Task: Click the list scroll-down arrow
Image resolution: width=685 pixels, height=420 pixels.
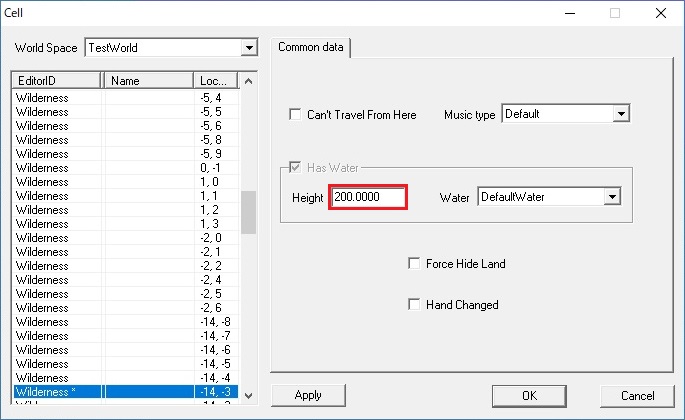Action: [248, 396]
